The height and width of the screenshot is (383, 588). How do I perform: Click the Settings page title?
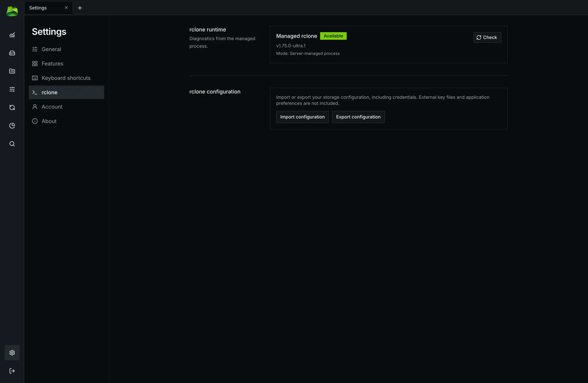tap(49, 32)
